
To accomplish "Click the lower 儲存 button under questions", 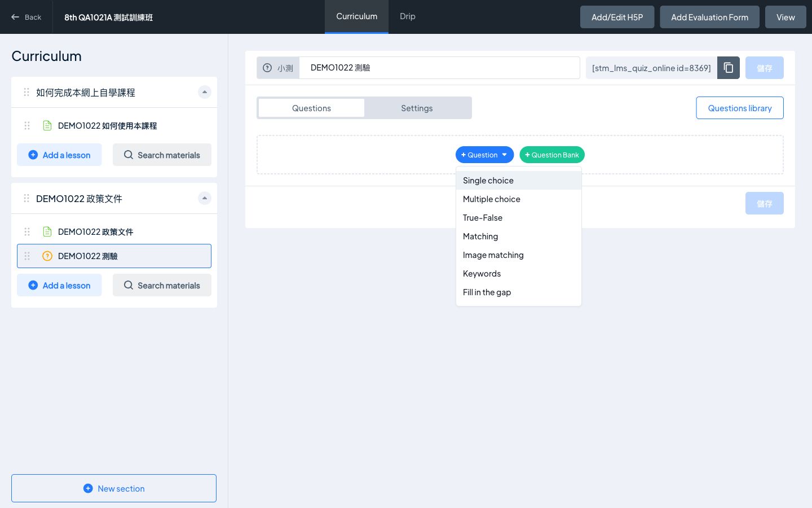I will 764,203.
